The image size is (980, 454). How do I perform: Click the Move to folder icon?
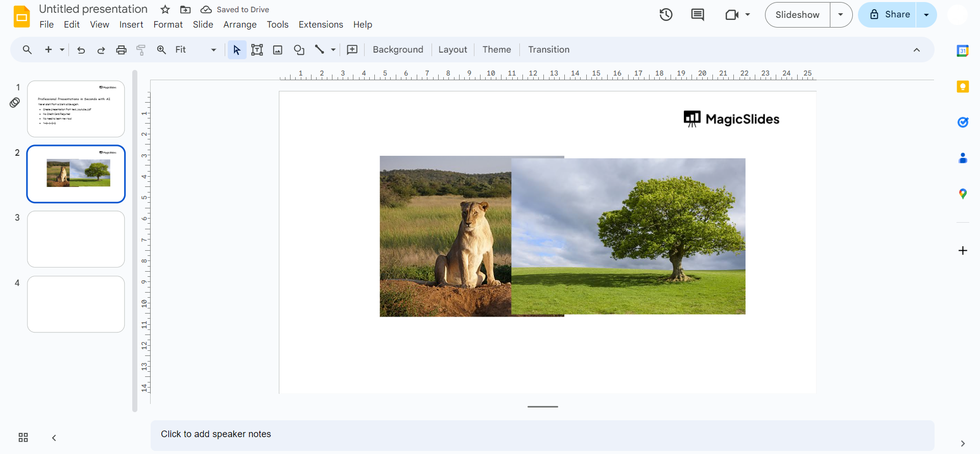pyautogui.click(x=185, y=9)
